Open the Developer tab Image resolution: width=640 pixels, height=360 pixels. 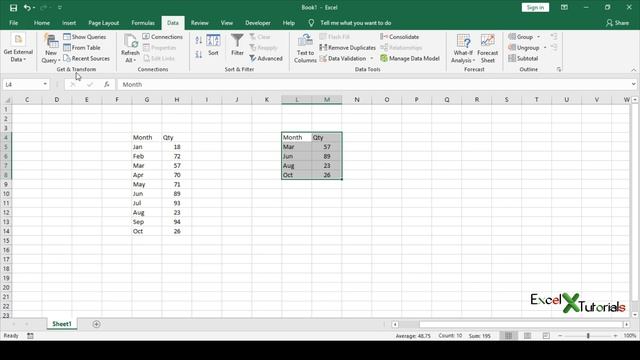coord(258,23)
